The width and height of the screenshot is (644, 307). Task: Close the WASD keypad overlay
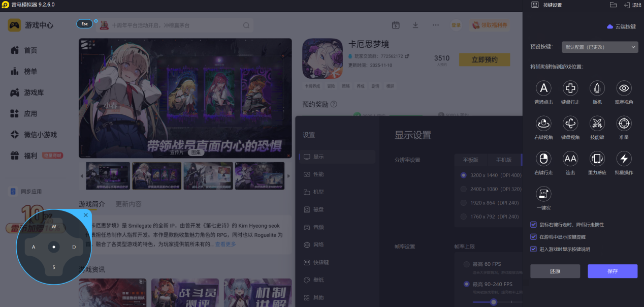pos(85,216)
